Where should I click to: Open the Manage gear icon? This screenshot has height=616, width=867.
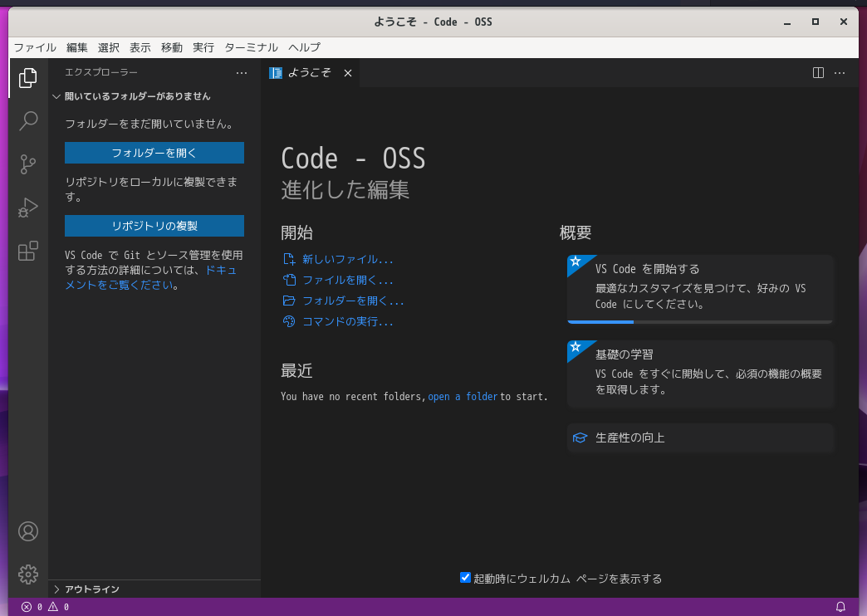[28, 574]
